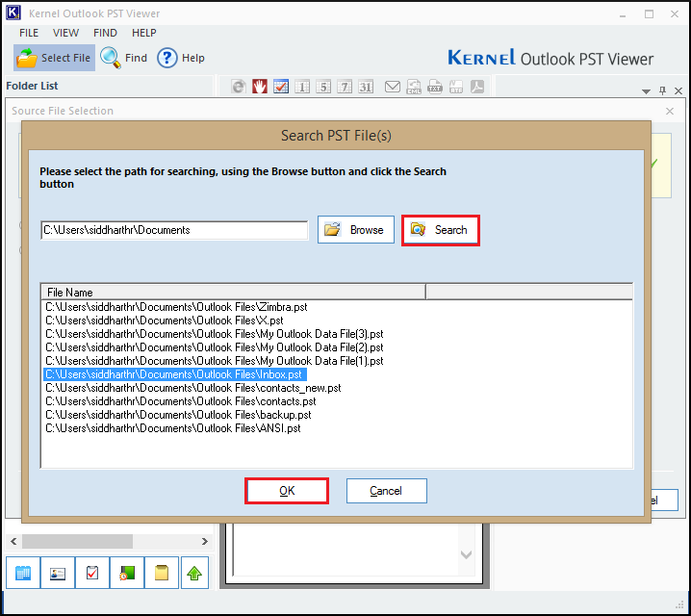The height and width of the screenshot is (616, 691).
Task: Open the Journal icon with clock
Action: pyautogui.click(x=127, y=573)
